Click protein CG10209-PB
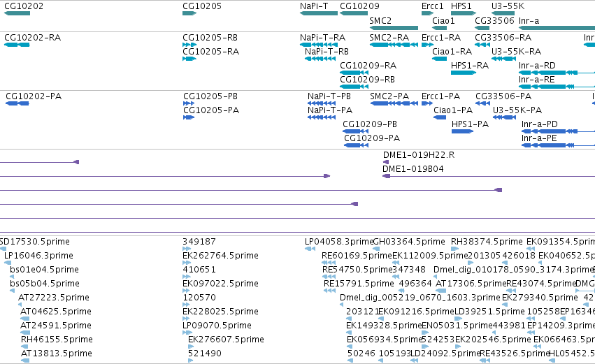The width and height of the screenshot is (595, 364). coord(370,124)
